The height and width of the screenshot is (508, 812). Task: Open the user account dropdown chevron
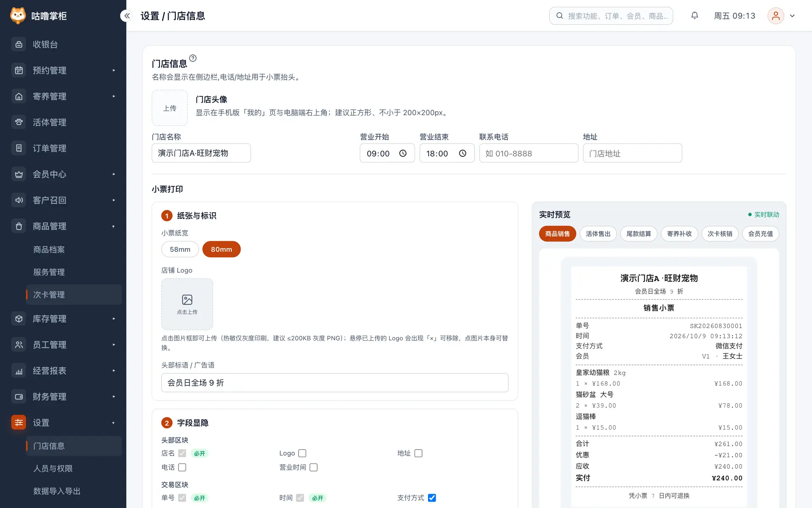click(792, 16)
